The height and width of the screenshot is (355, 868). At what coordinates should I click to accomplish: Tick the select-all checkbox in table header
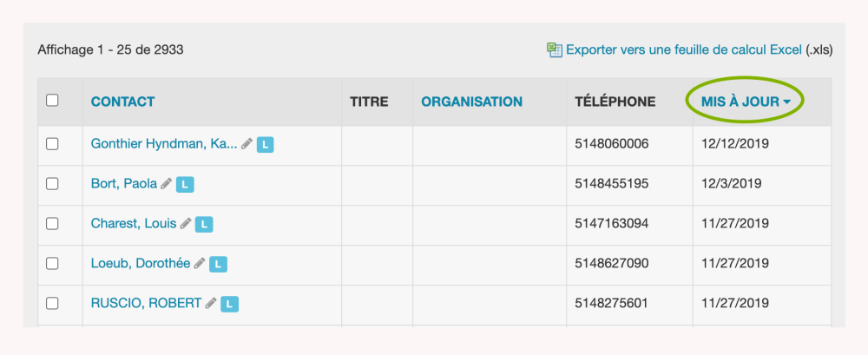point(52,101)
